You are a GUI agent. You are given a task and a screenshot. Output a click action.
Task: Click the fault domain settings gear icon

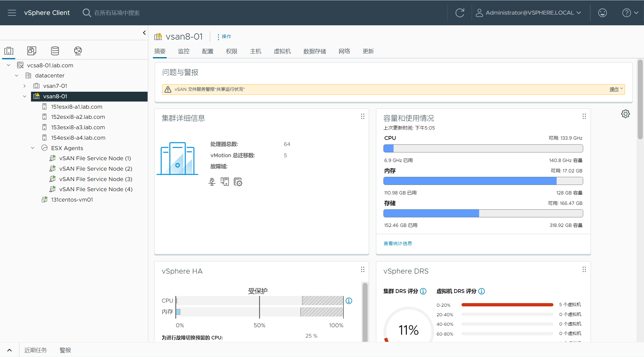(238, 182)
